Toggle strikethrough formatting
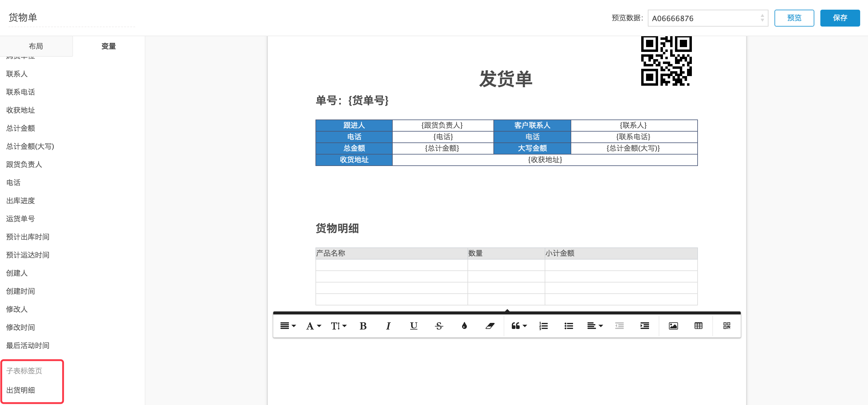 (439, 326)
